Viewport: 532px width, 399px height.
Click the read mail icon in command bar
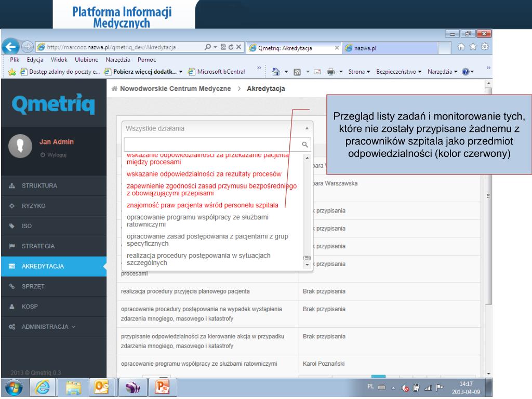[317, 72]
